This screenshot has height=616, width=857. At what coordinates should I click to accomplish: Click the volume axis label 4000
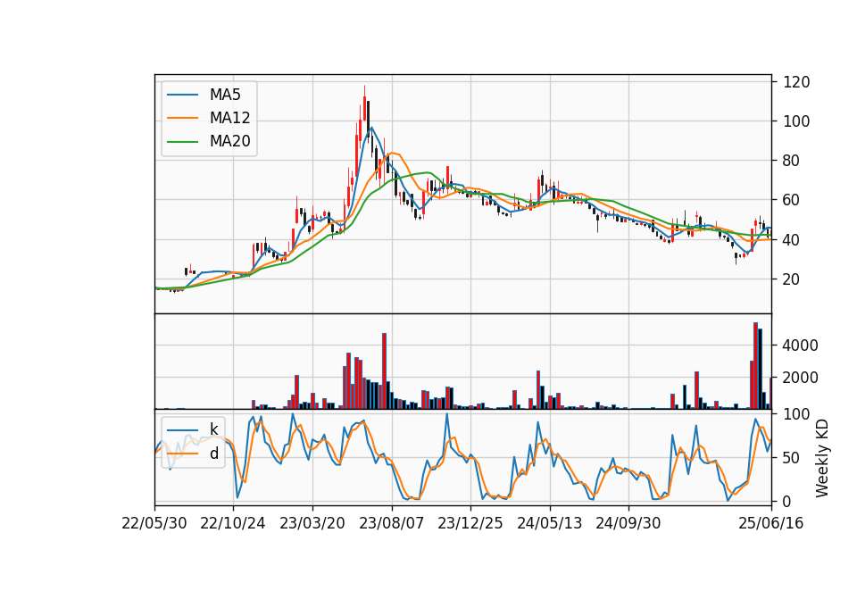click(801, 345)
